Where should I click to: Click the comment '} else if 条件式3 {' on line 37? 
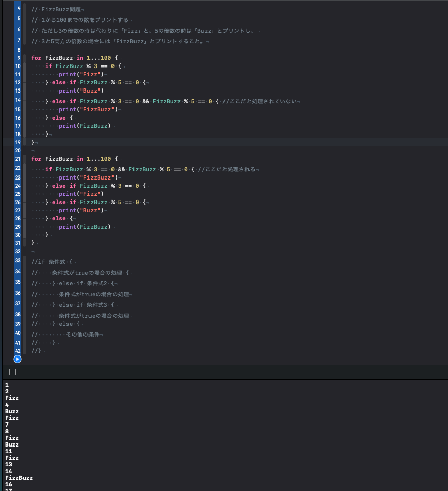83,305
